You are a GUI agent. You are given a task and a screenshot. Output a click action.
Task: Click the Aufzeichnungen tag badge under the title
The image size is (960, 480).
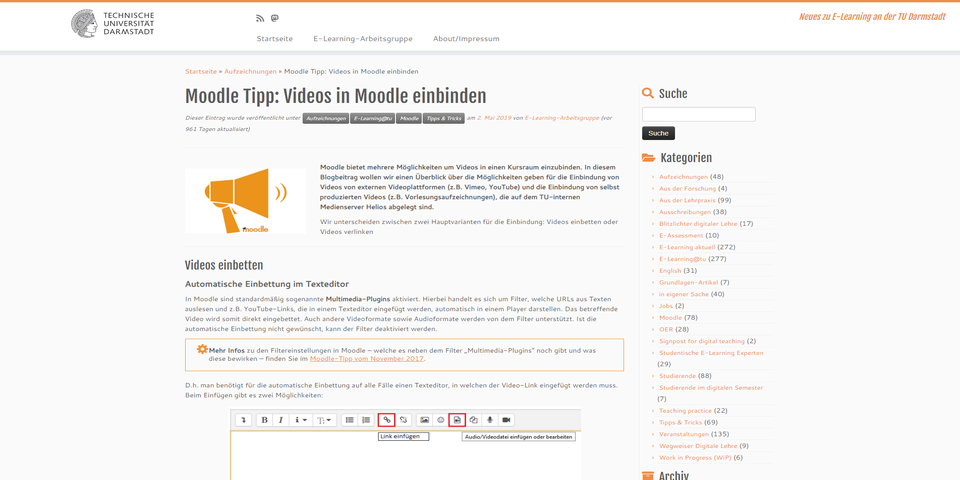326,118
